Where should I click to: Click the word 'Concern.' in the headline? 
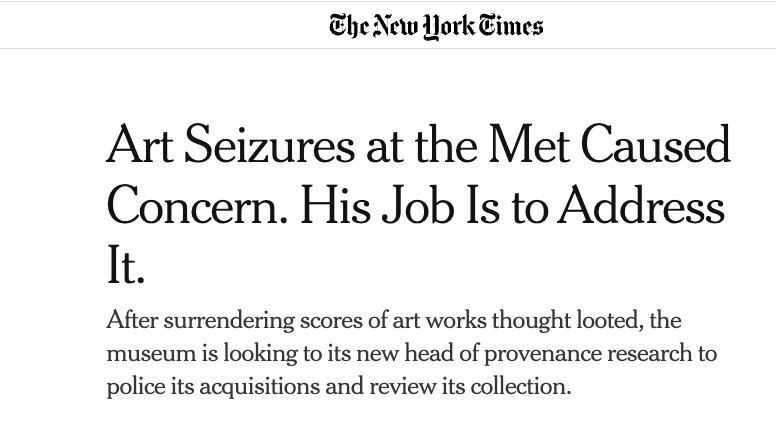(197, 205)
